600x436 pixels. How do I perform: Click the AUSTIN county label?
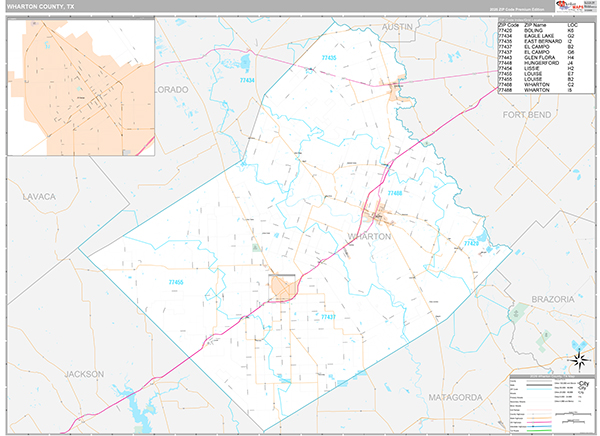pos(397,27)
